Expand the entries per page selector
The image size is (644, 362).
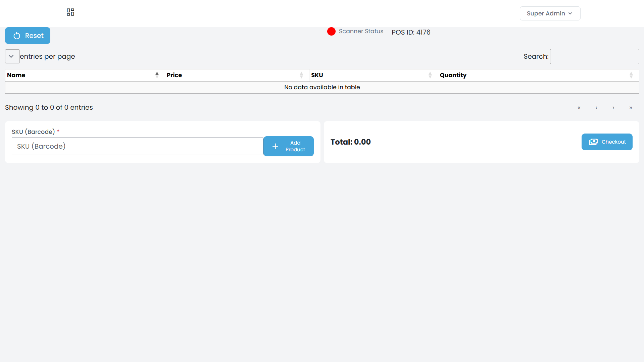12,56
